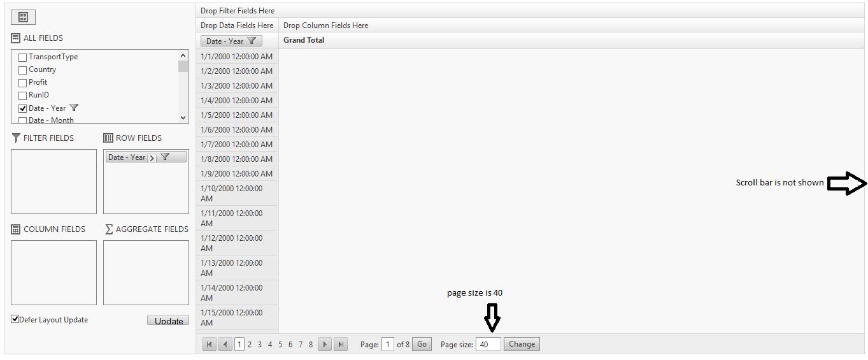This screenshot has width=868, height=360.
Task: Check the Profit field
Action: (23, 83)
